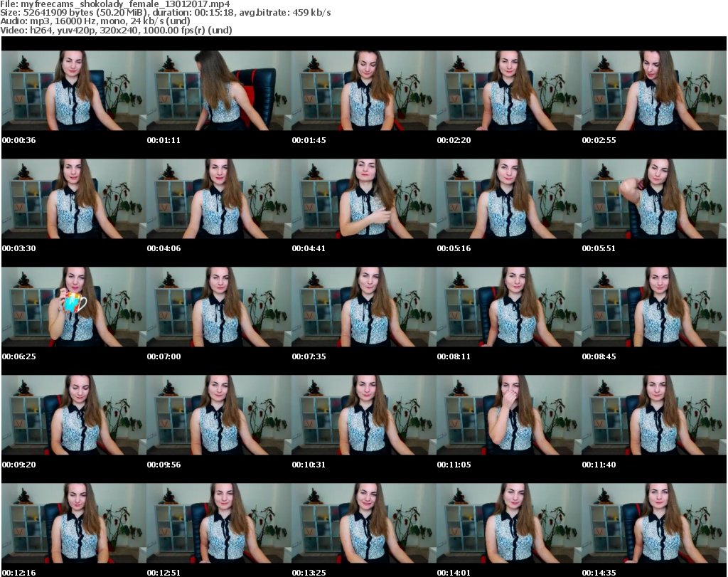The image size is (728, 577).
Task: Choose the preview frame at 00:11:05
Action: [x=509, y=415]
